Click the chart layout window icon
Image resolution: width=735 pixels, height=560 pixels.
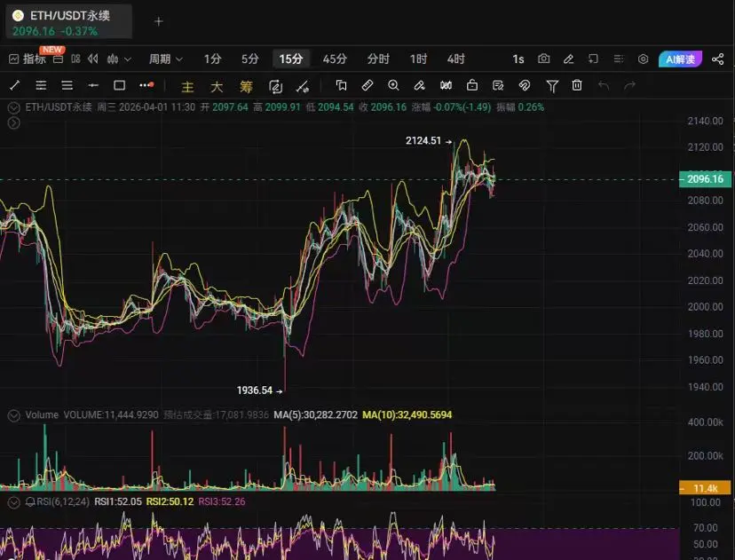click(594, 59)
